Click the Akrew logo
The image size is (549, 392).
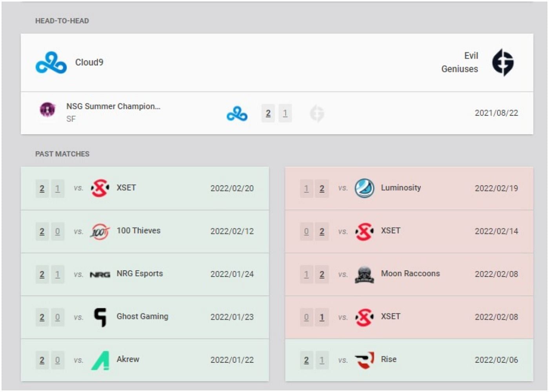click(100, 360)
